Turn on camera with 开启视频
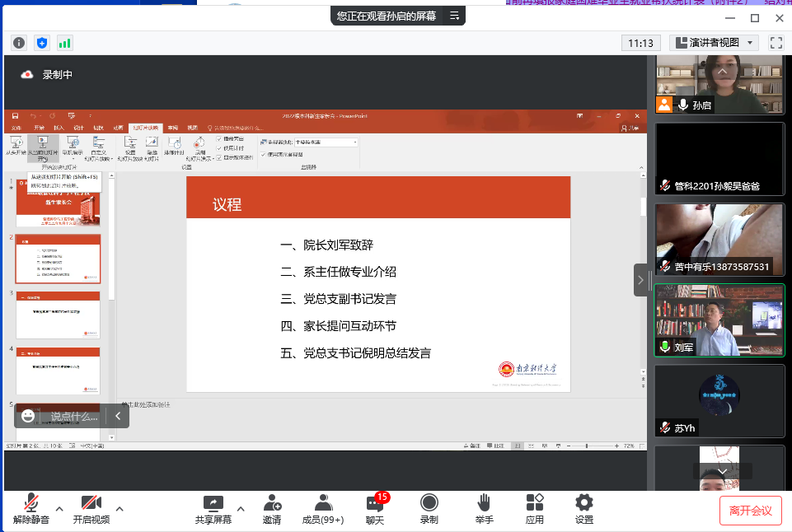 point(91,508)
